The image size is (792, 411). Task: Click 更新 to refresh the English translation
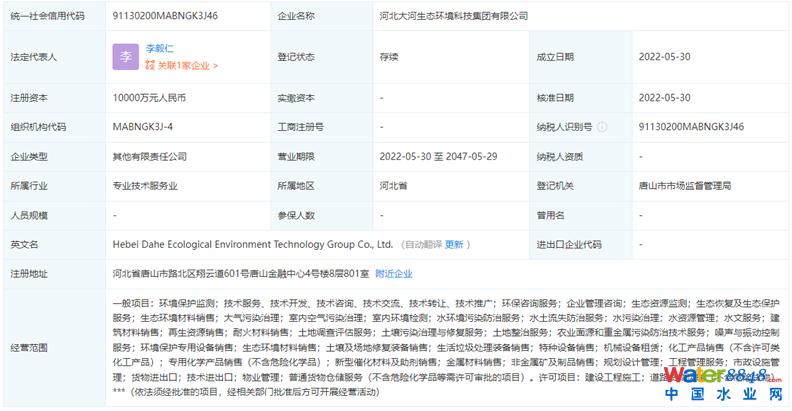click(x=455, y=244)
